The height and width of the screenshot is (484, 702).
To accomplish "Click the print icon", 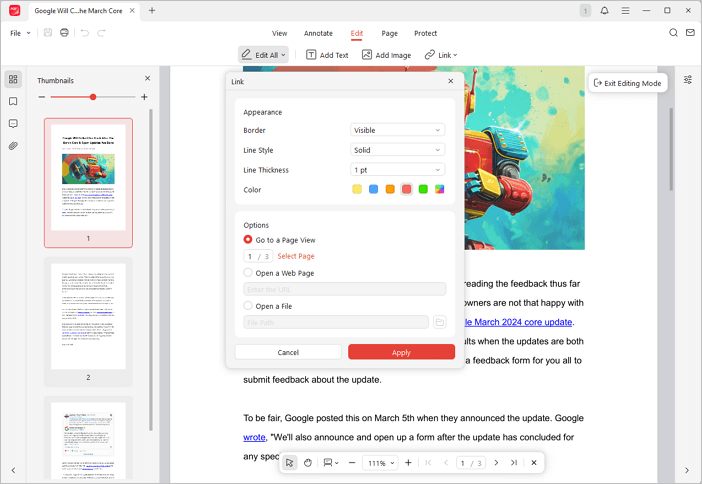I will [64, 33].
